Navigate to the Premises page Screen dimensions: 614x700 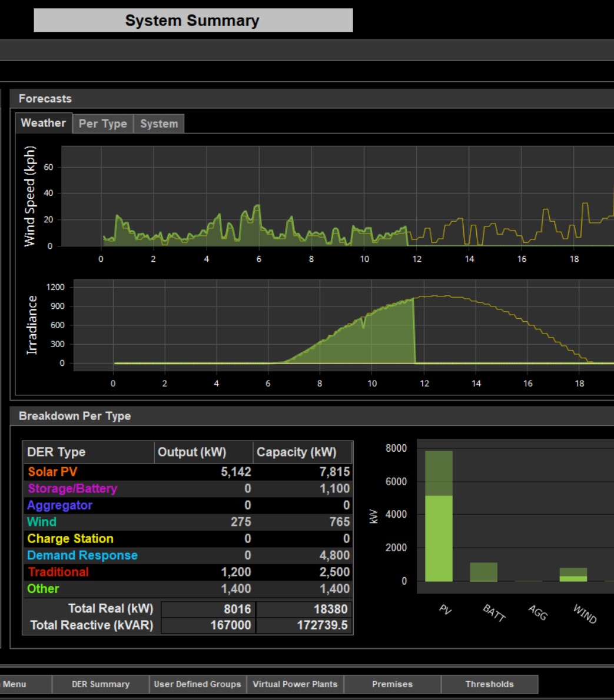[x=392, y=684]
